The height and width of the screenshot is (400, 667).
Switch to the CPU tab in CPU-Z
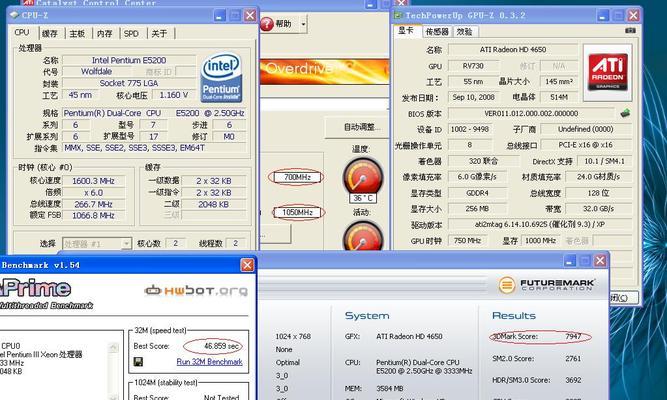tap(22, 33)
